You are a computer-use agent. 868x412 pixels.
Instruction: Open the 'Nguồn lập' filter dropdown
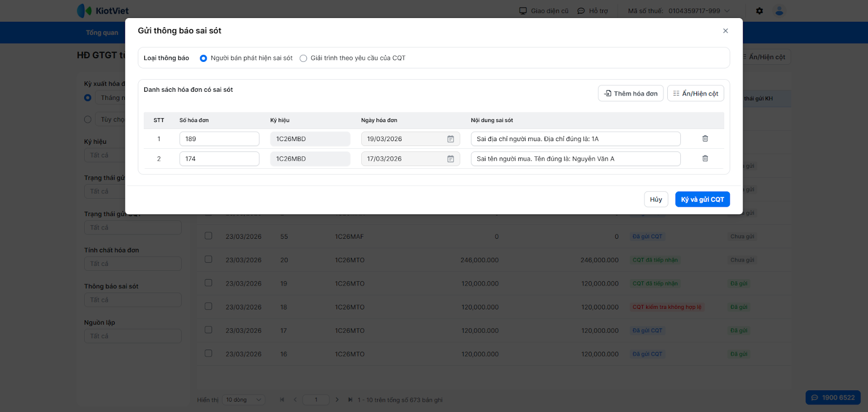[132, 336]
